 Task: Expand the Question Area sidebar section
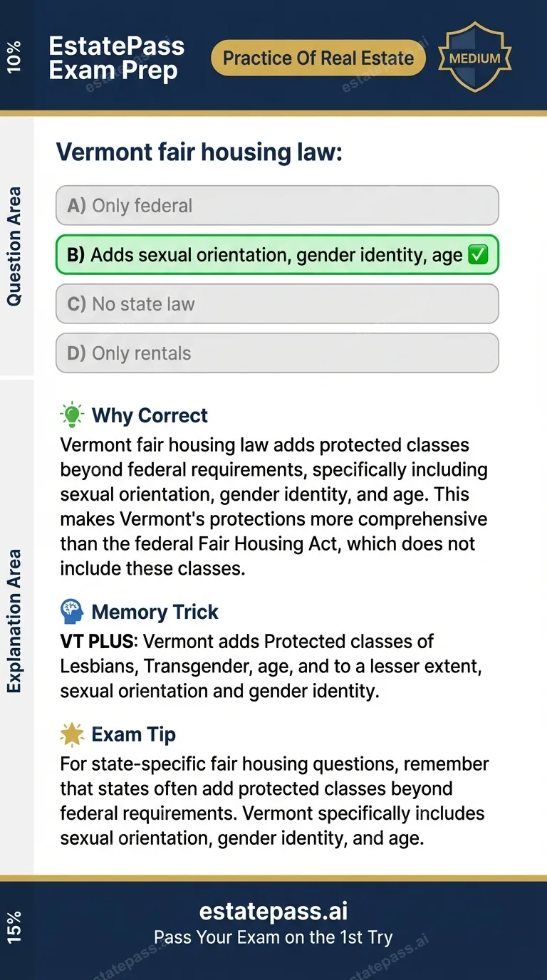pyautogui.click(x=16, y=248)
